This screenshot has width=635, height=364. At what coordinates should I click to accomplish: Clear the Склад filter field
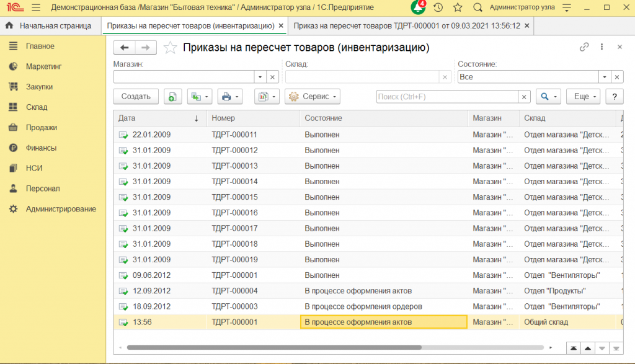click(x=445, y=77)
